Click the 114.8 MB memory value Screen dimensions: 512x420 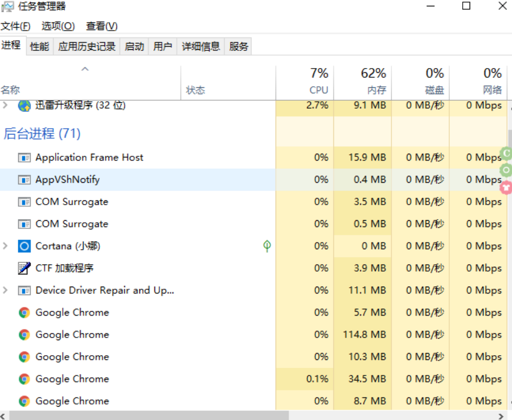tap(365, 335)
